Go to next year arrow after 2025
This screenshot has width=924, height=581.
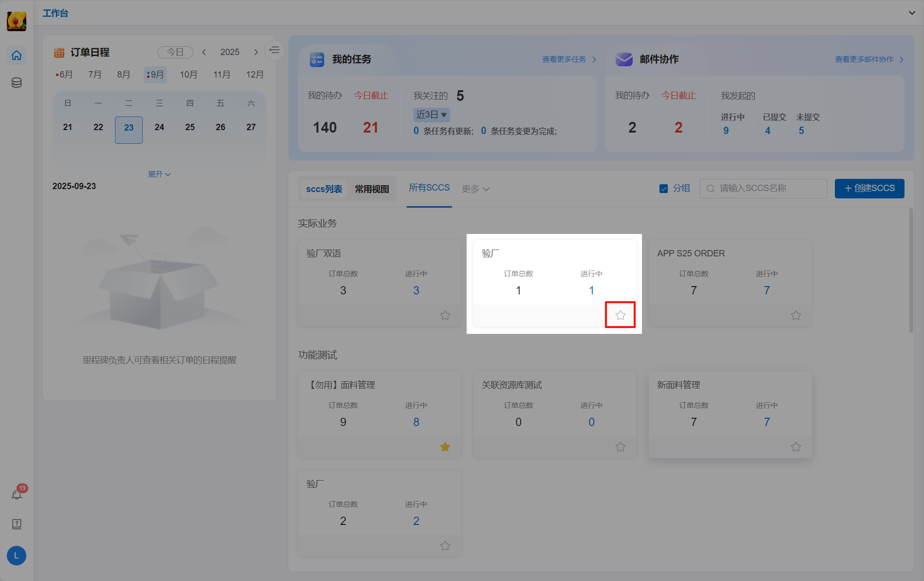(256, 52)
